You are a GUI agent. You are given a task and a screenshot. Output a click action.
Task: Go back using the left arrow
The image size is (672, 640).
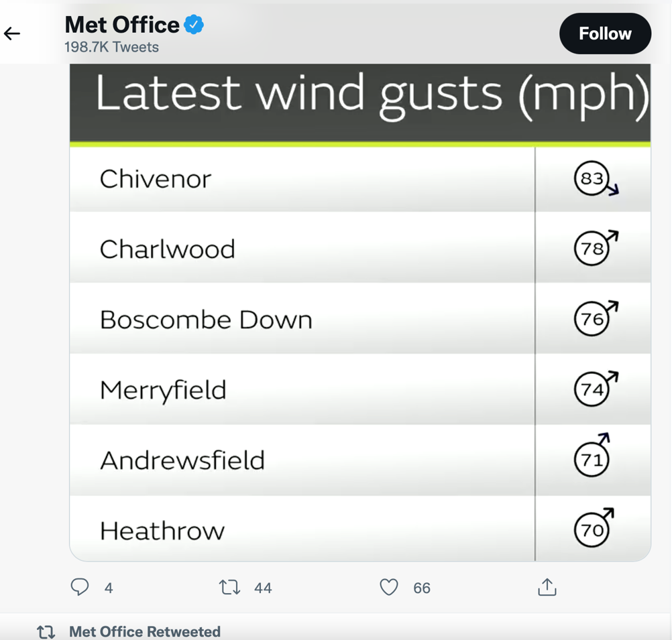tap(12, 34)
